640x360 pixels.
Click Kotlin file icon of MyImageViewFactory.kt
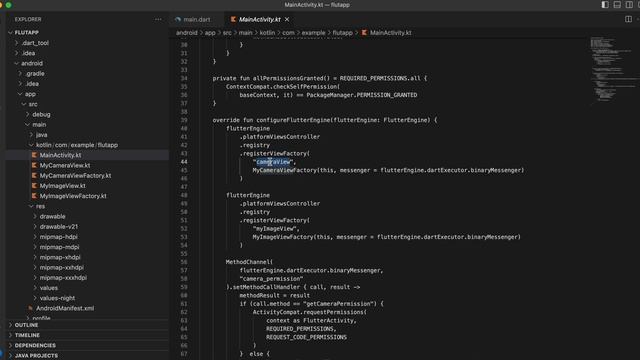[34, 196]
